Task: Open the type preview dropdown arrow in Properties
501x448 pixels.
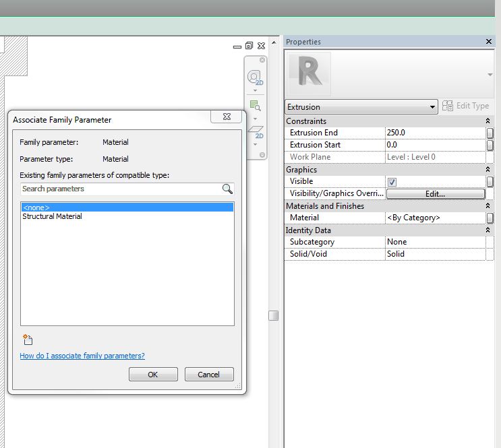Action: pos(490,75)
